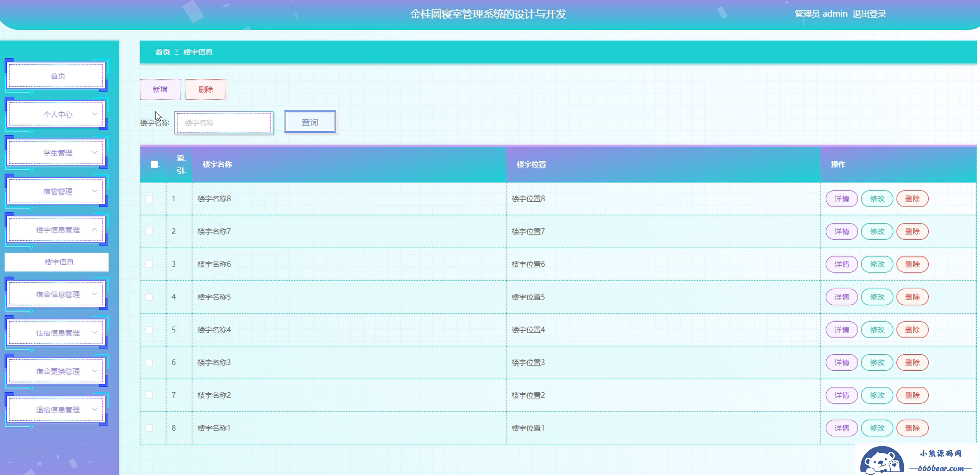Image resolution: width=980 pixels, height=475 pixels.
Task: Click row 删除 for 楼宇名称4
Action: (x=912, y=330)
